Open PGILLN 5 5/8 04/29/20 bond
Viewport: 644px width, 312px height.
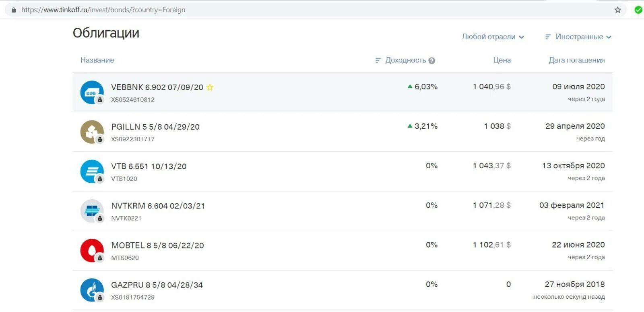[x=155, y=127]
